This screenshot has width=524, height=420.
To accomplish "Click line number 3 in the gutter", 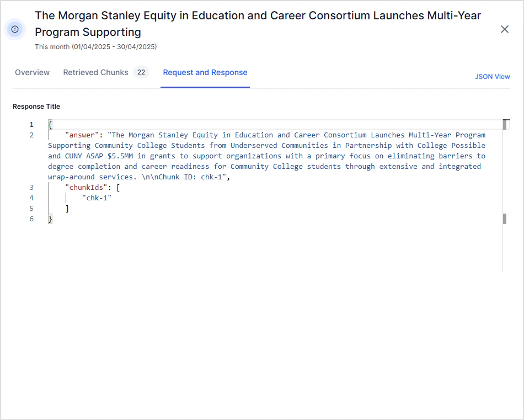I will pos(31,188).
